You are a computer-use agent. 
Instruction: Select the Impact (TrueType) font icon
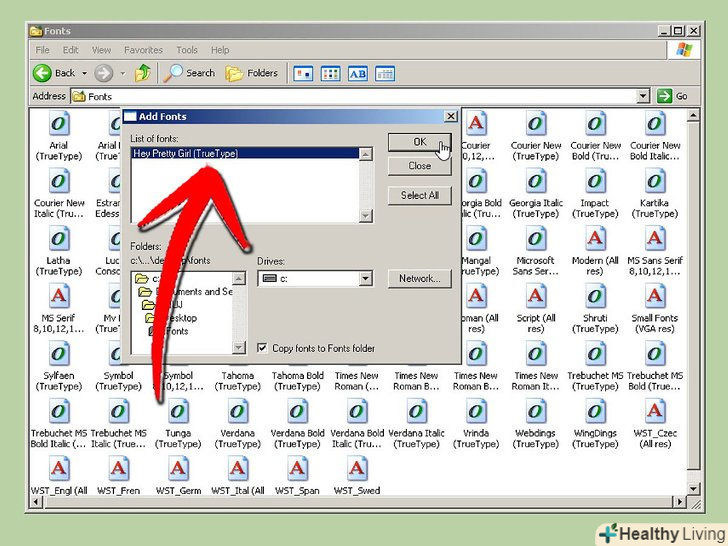click(595, 181)
